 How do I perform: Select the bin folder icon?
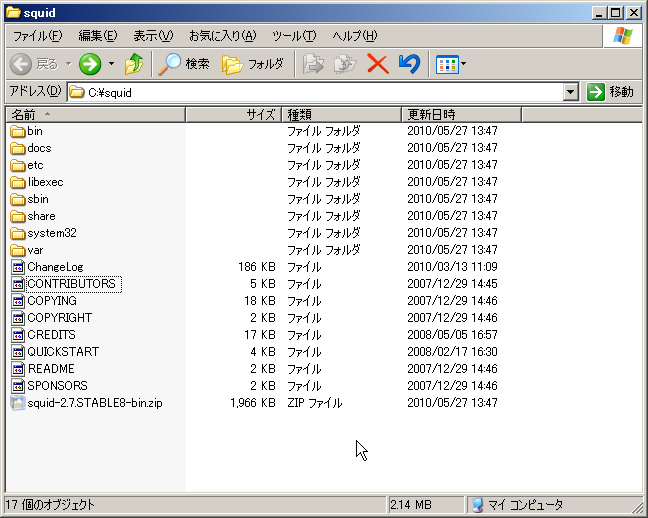click(x=18, y=131)
